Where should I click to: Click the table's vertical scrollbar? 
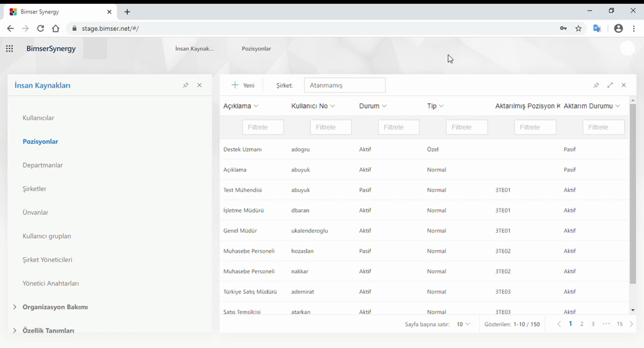tap(632, 193)
